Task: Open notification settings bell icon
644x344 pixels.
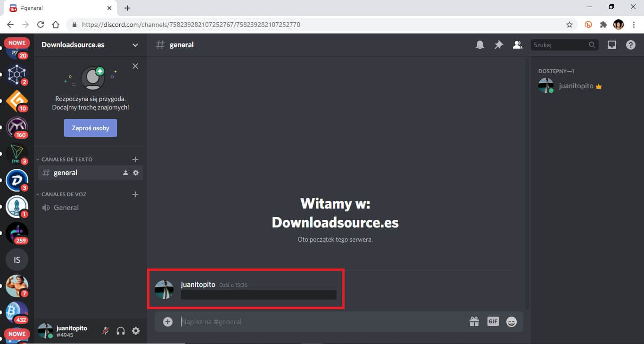Action: 480,45
